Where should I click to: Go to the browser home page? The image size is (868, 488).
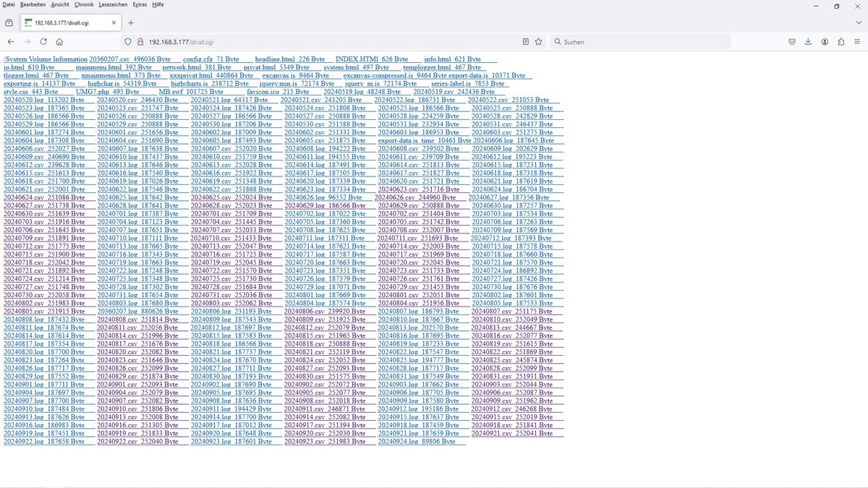pyautogui.click(x=59, y=42)
